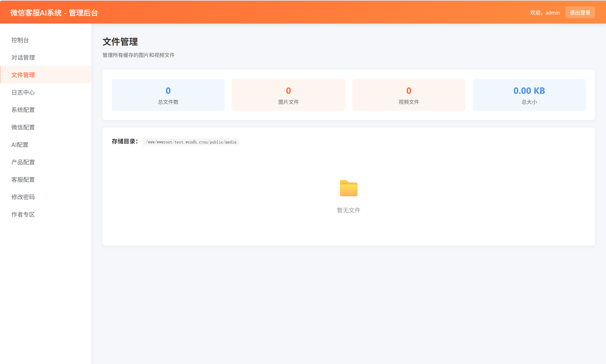The width and height of the screenshot is (606, 364).
Task: Click the folder icon in empty file area
Action: (x=348, y=188)
